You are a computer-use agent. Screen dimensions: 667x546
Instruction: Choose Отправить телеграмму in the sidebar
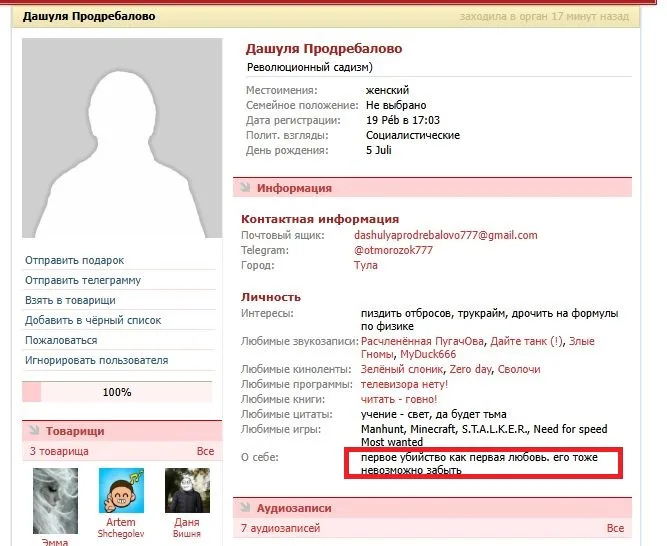point(83,280)
